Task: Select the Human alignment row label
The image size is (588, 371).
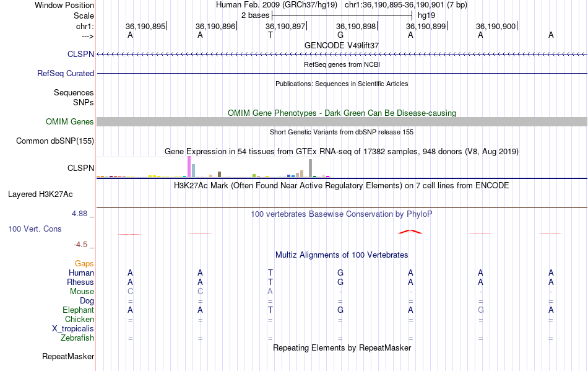Action: 81,273
